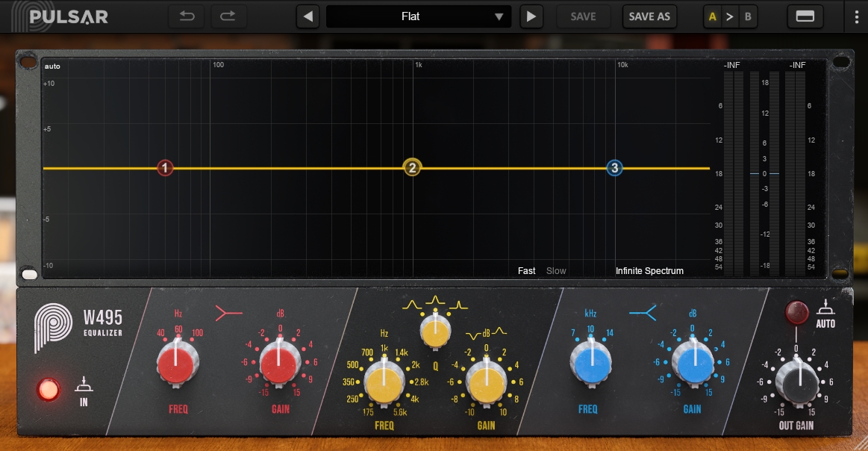
Task: Toggle the collapse analyzer view button
Action: [805, 16]
